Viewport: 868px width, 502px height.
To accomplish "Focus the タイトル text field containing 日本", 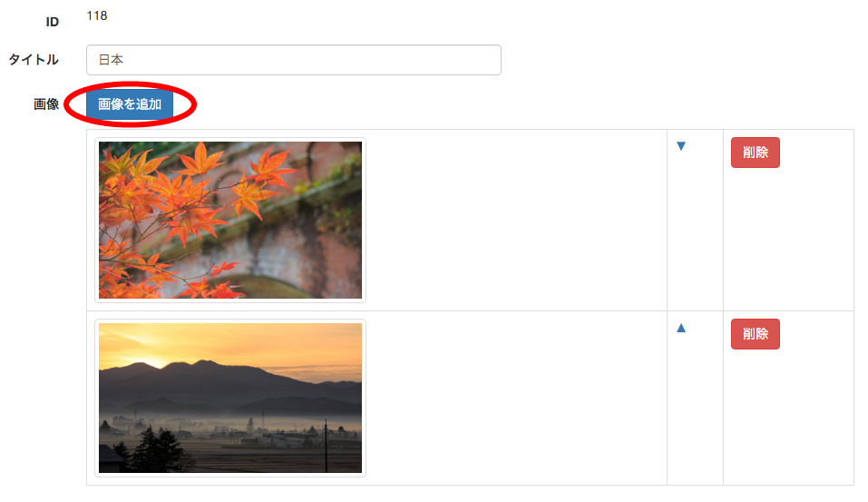I will coord(293,60).
